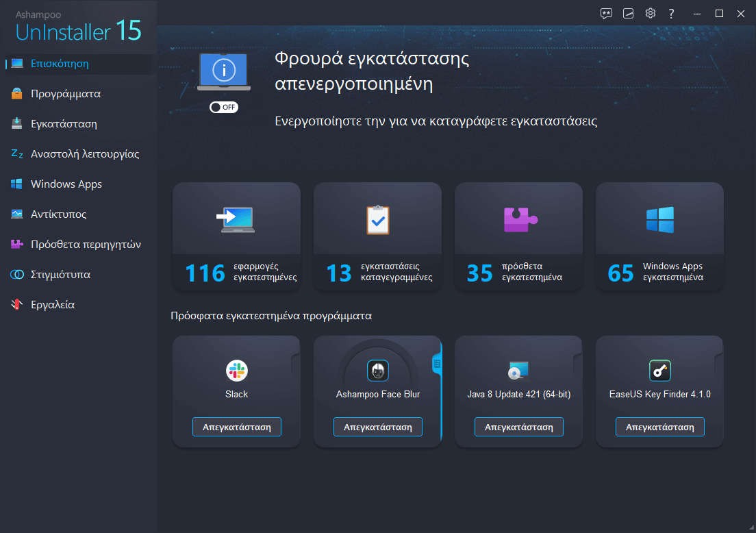Click the Zz sleep icon in sidebar
The image size is (756, 533).
pos(17,154)
